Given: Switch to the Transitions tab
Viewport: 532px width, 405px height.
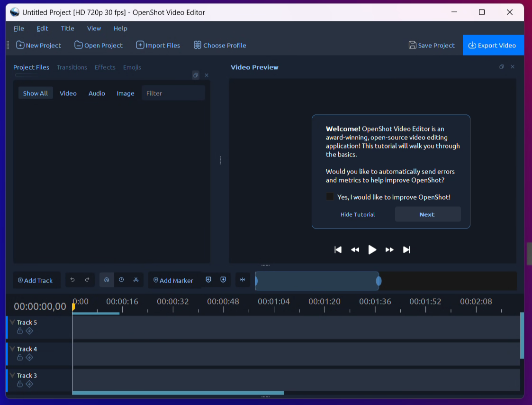Looking at the screenshot, I should point(72,67).
